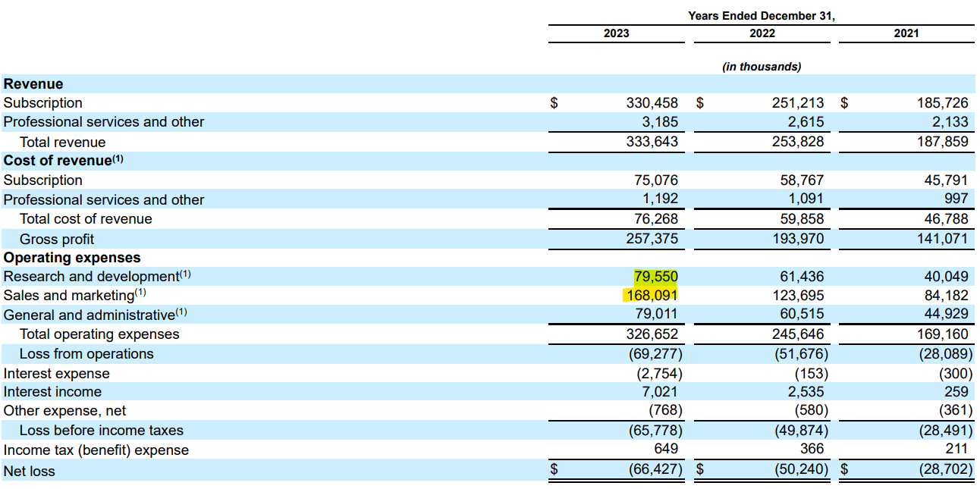Click the 'Loss from operations' row label
The width and height of the screenshot is (980, 489).
coord(86,354)
